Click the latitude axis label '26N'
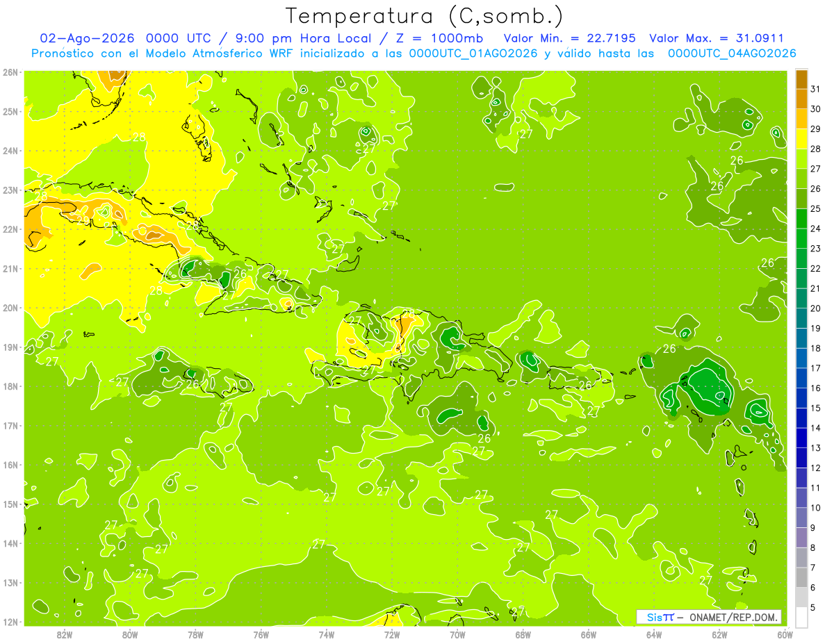Image resolution: width=834 pixels, height=644 pixels. coord(10,72)
